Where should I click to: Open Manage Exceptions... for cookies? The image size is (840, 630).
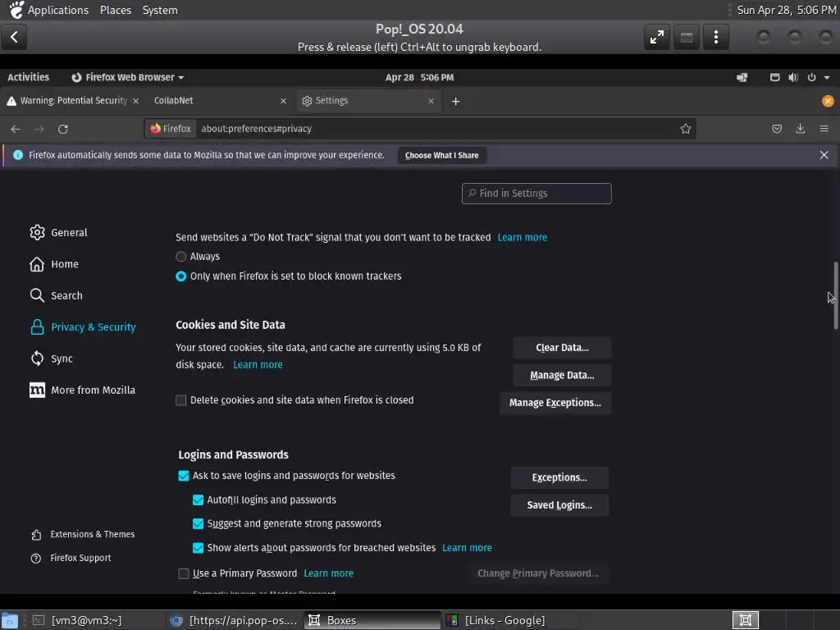click(x=555, y=403)
